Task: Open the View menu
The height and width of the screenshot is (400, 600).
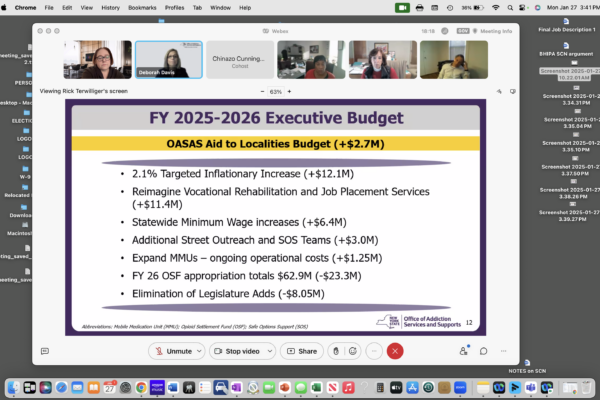Action: click(86, 8)
